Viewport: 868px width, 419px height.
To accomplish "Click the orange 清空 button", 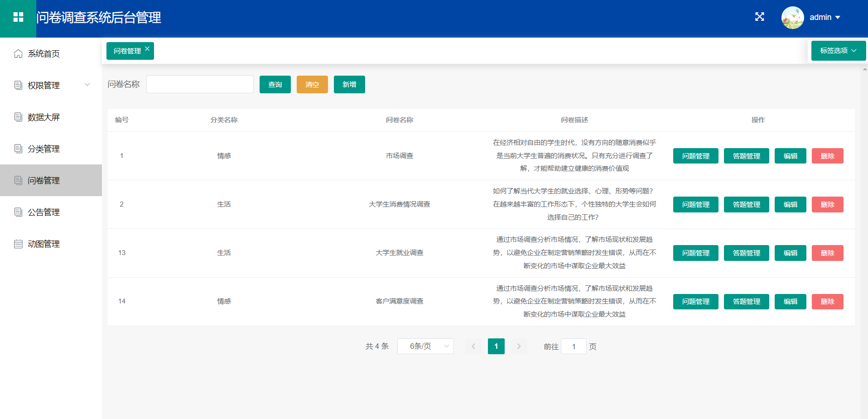I will pyautogui.click(x=312, y=84).
